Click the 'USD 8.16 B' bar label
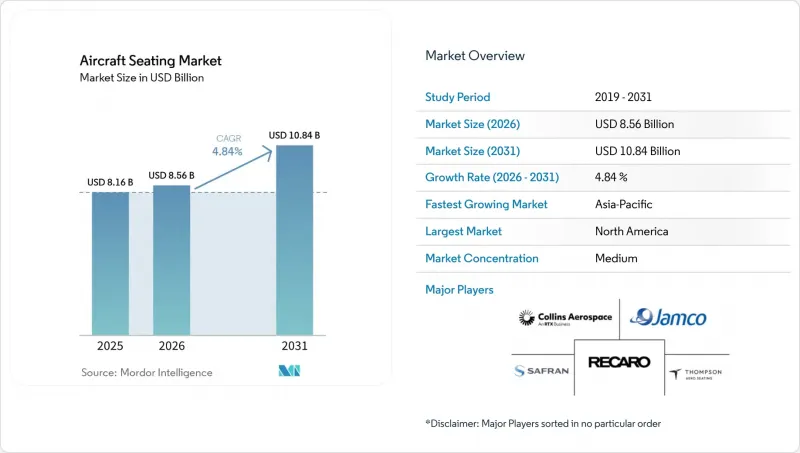This screenshot has width=800, height=453. (110, 182)
